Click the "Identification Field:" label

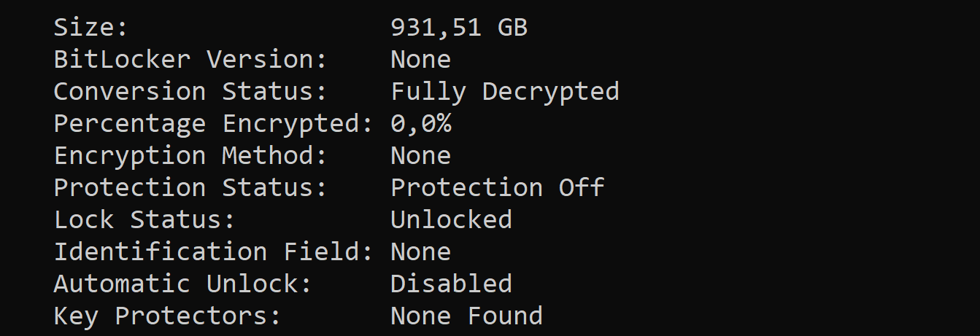213,252
